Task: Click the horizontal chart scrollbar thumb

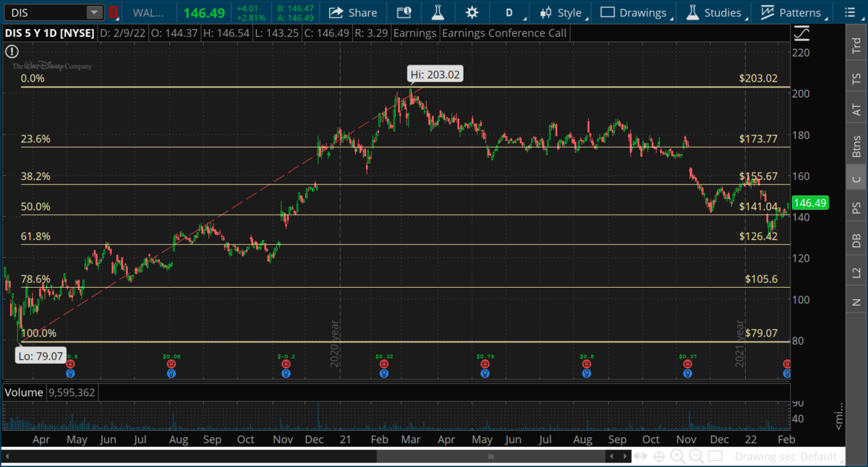Action: point(491,456)
